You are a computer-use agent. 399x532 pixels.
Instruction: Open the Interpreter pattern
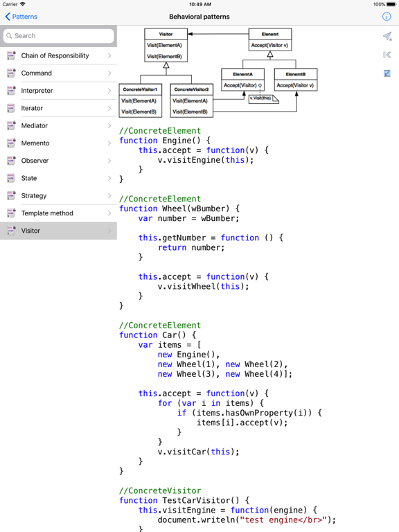coord(58,91)
